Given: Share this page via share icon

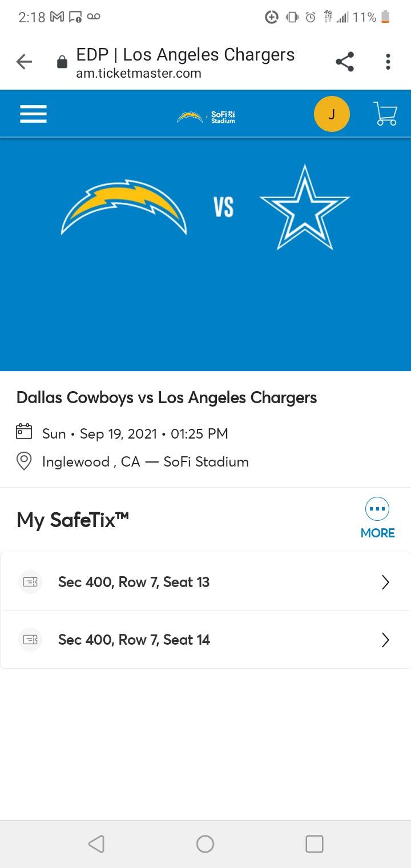Looking at the screenshot, I should tap(344, 62).
